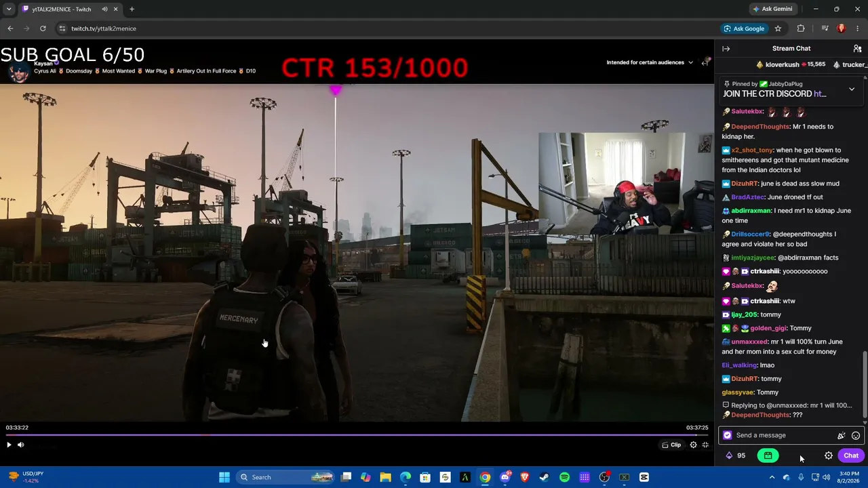This screenshot has height=488, width=868.
Task: Click the Ask Google lens button
Action: coord(744,28)
